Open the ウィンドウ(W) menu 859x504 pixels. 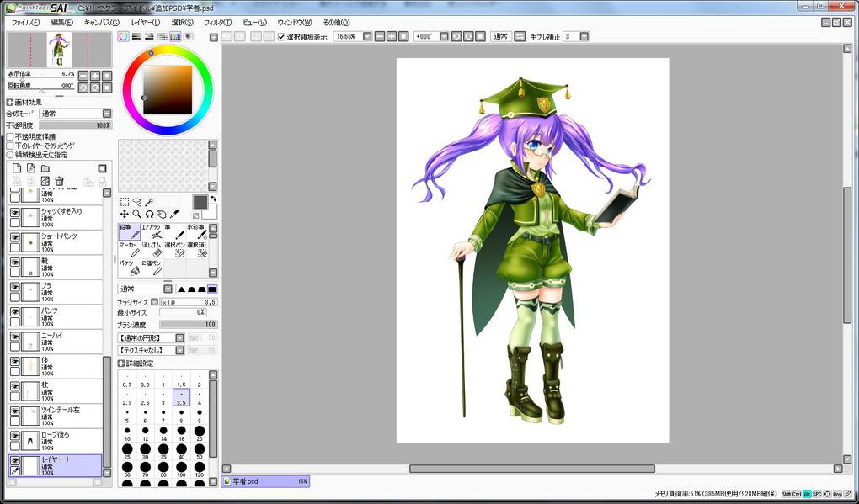(294, 23)
